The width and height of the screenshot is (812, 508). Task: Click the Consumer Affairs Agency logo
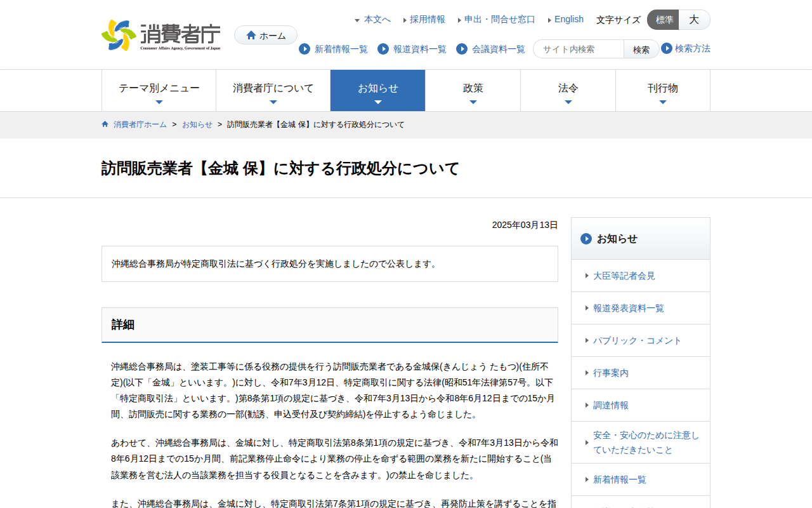click(x=161, y=35)
